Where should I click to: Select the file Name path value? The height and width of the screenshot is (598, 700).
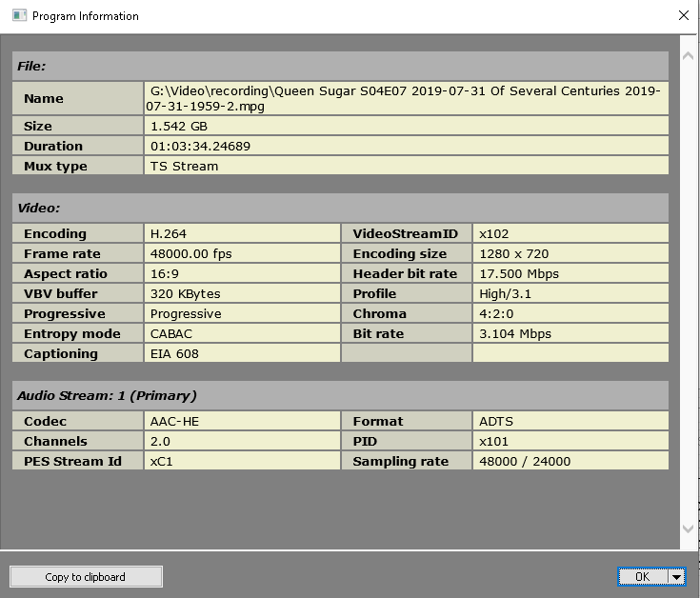(405, 98)
